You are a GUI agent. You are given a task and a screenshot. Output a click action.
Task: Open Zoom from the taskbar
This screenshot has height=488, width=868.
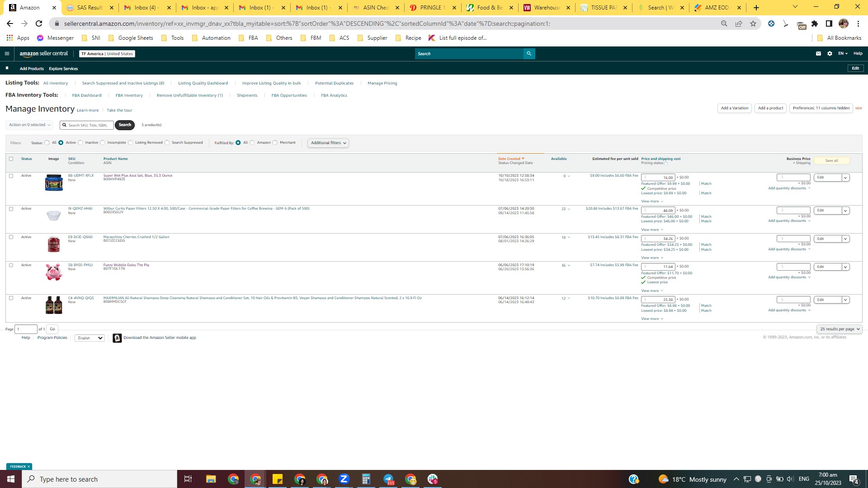click(x=344, y=479)
